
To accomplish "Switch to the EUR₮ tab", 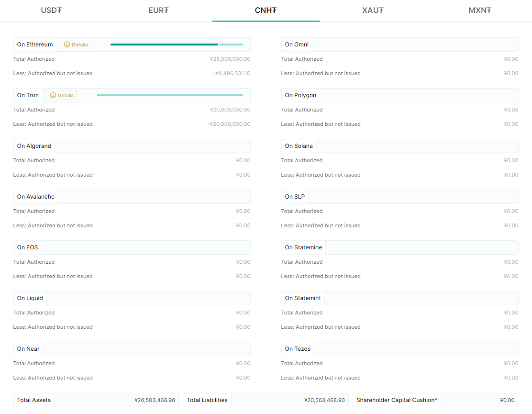I will coord(158,10).
